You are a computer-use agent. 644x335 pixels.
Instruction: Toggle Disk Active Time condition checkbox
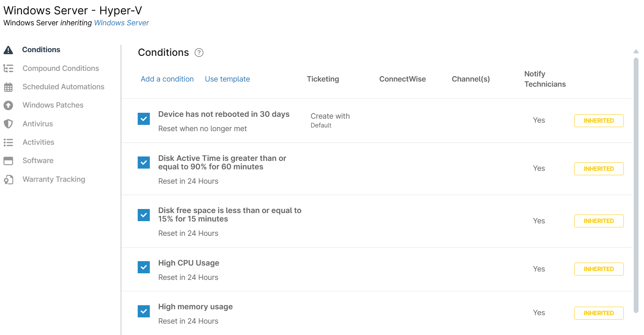(x=144, y=162)
